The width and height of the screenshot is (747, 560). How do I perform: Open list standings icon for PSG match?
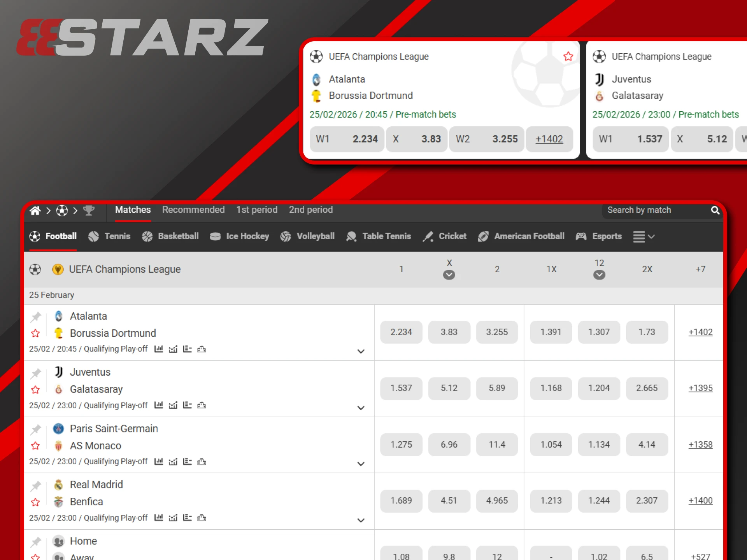coord(188,461)
